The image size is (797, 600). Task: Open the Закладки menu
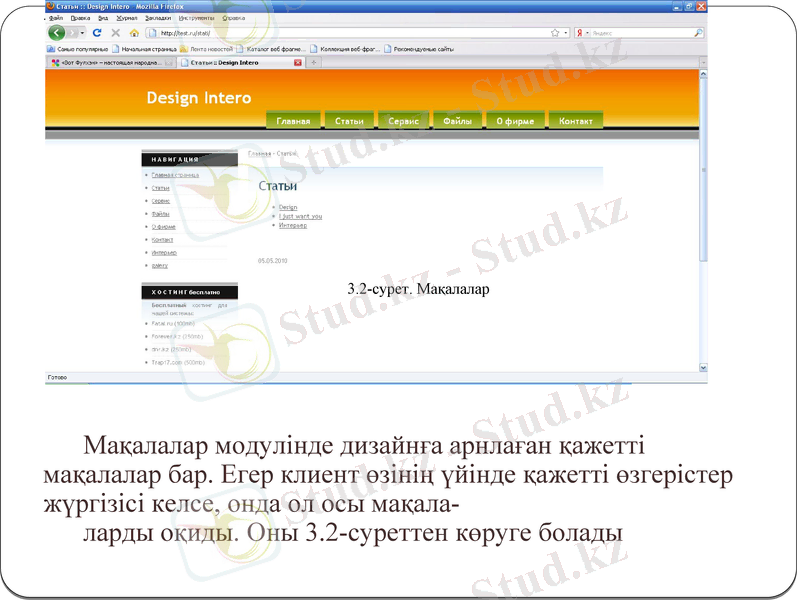pyautogui.click(x=158, y=18)
